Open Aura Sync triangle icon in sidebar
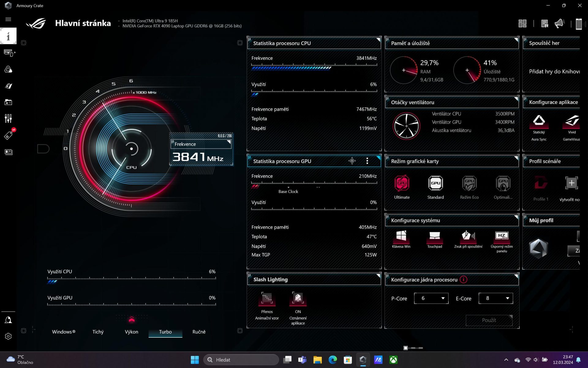Screen dimensions: 588x368 [x=8, y=70]
